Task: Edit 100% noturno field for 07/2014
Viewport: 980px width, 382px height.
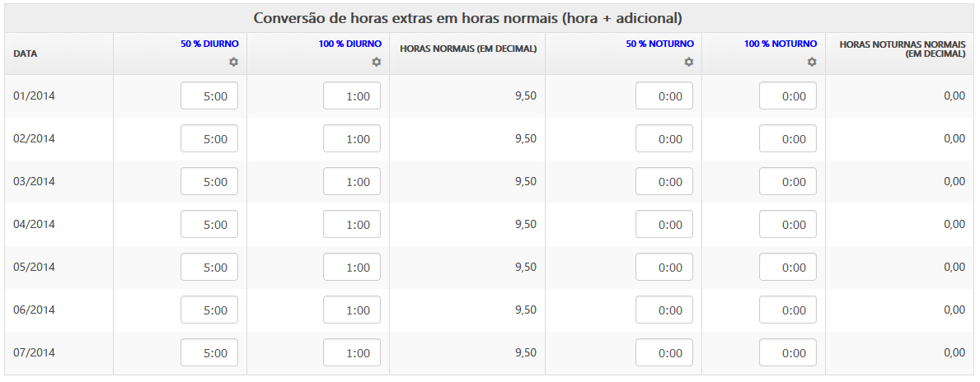Action: 788,352
